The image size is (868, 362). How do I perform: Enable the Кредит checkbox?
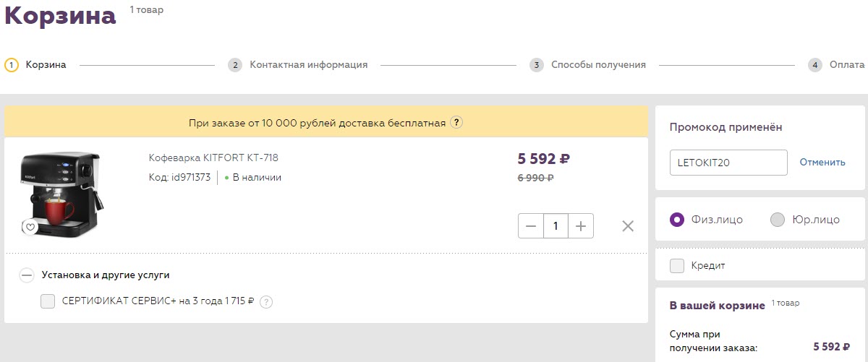(677, 266)
